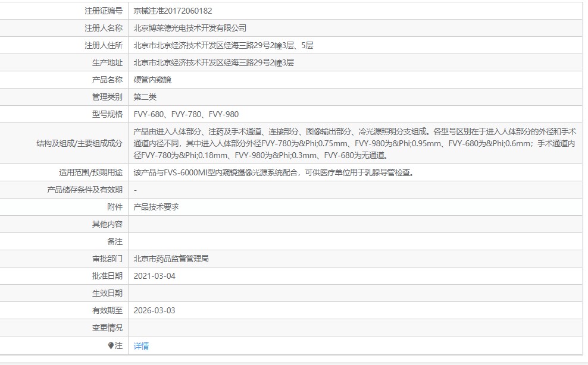
Task: Click the 有效期至 label
Action: click(x=107, y=310)
